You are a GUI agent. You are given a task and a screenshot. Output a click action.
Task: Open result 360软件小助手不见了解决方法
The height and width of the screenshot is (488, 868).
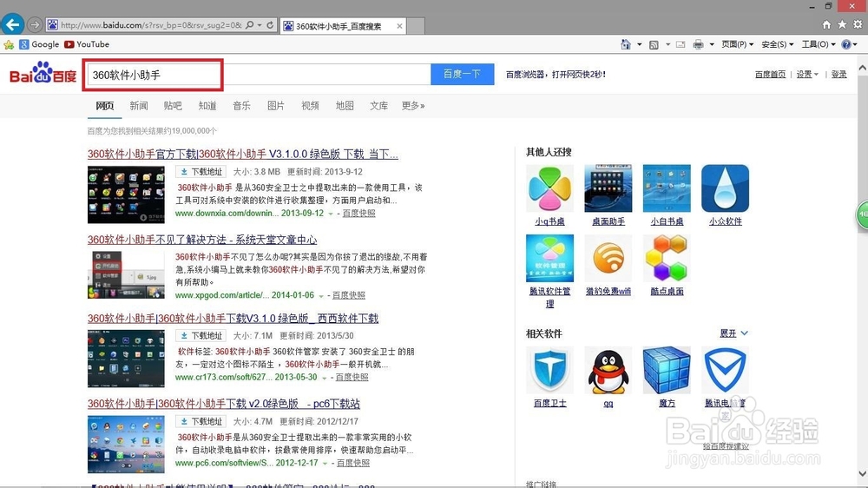pyautogui.click(x=202, y=240)
